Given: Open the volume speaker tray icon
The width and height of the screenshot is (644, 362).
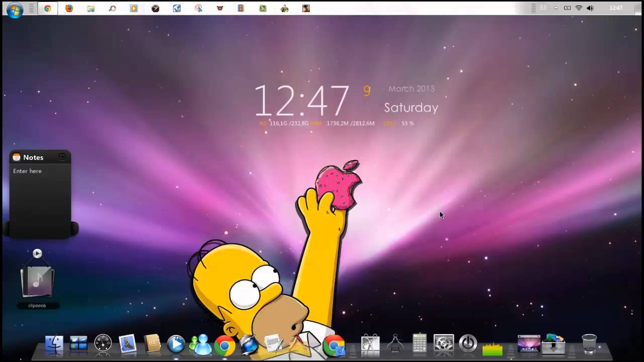Looking at the screenshot, I should click(590, 8).
